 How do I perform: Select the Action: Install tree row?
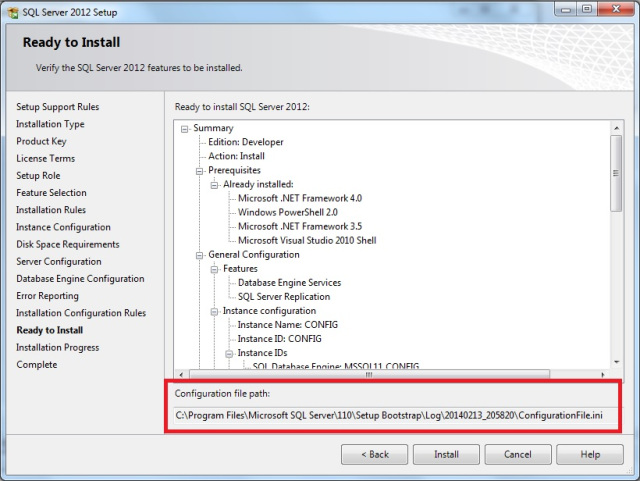pos(236,156)
